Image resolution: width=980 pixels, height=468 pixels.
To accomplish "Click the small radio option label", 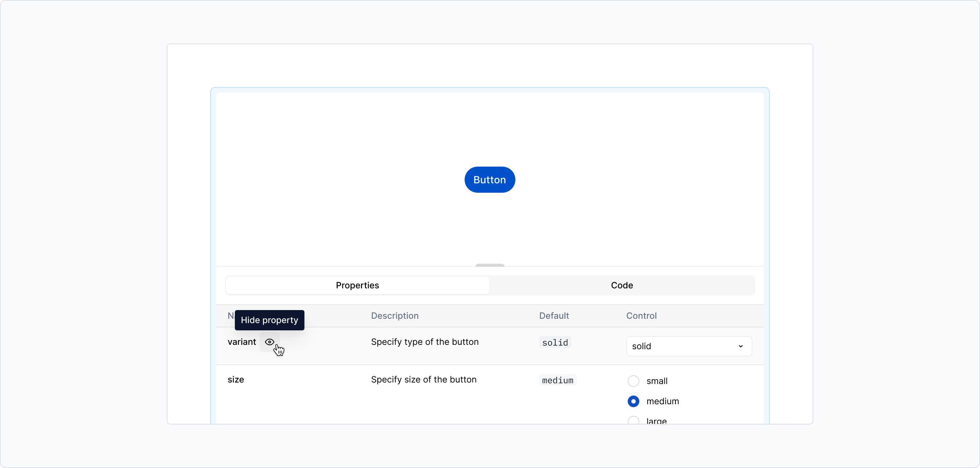I will [657, 381].
